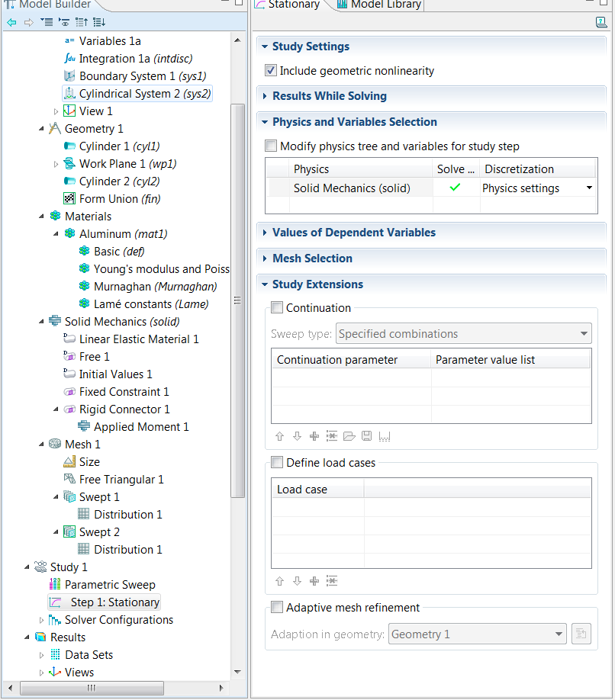Click the back arrow in Model Builder toolbar

[11, 22]
